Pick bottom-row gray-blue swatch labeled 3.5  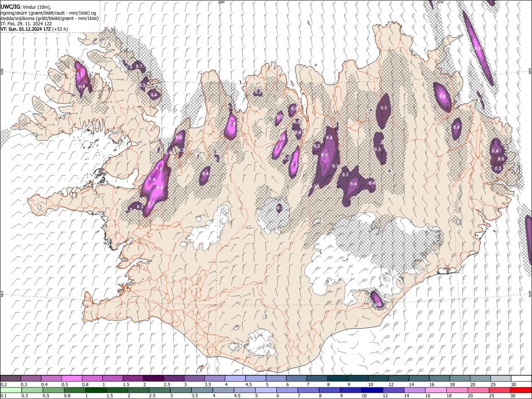202,390
